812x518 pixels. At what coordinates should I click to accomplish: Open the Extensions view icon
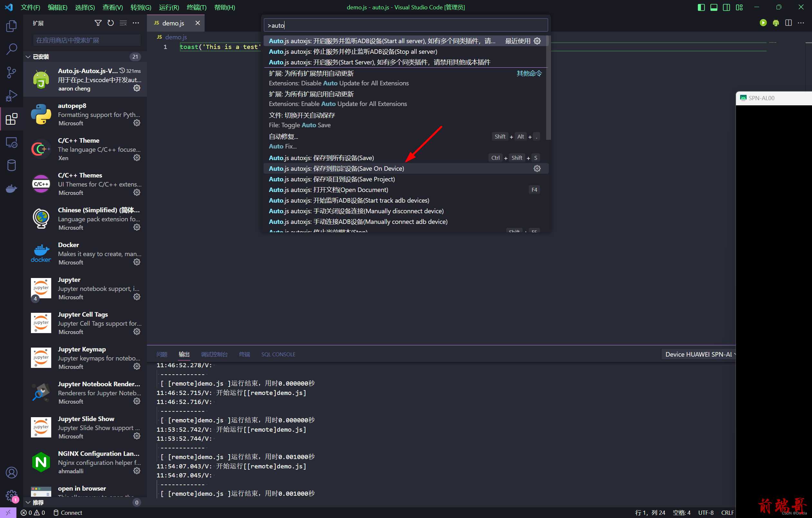(12, 119)
